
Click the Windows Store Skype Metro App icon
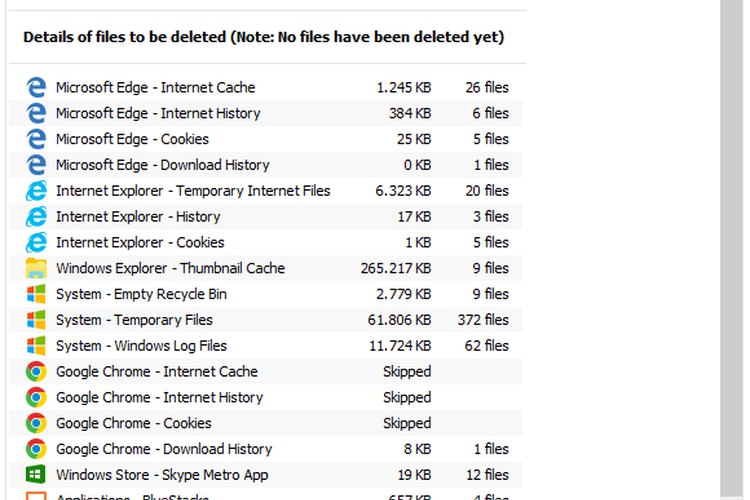point(36,475)
